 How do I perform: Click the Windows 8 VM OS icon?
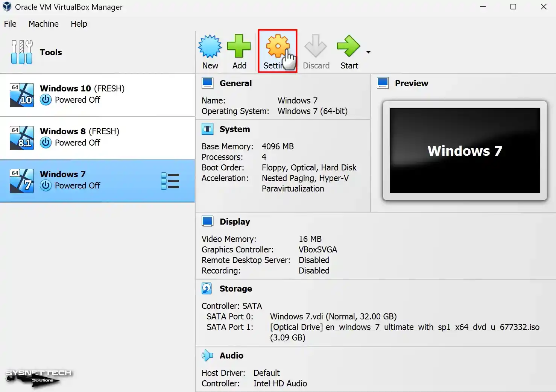[x=22, y=138]
